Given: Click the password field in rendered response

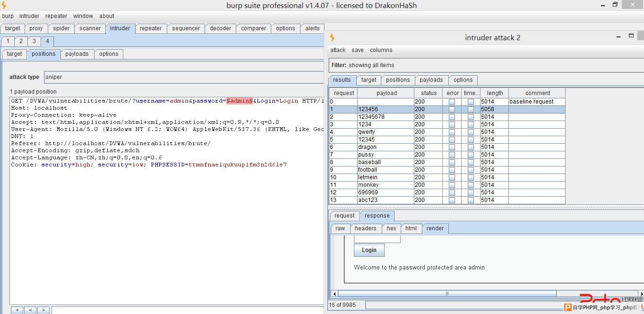Looking at the screenshot, I should [377, 239].
